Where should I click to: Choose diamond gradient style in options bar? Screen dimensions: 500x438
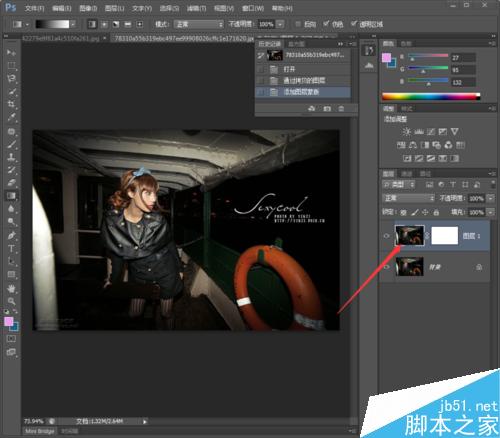pyautogui.click(x=140, y=24)
